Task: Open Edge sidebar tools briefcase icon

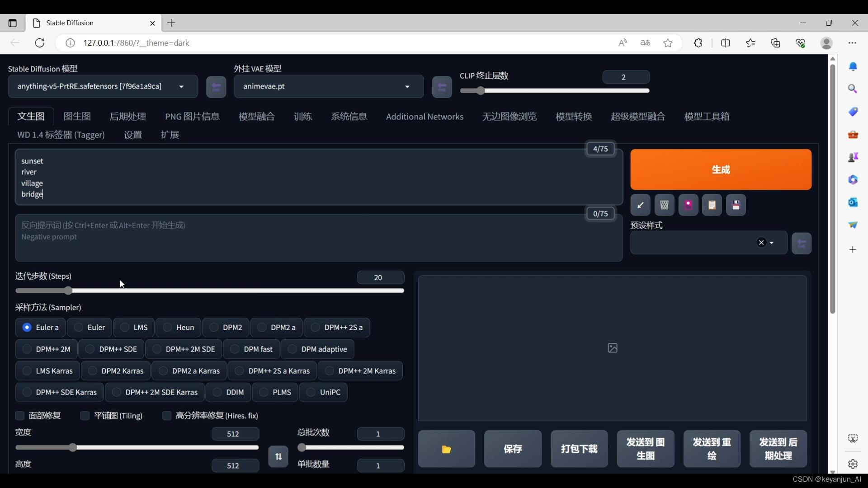Action: 853,135
